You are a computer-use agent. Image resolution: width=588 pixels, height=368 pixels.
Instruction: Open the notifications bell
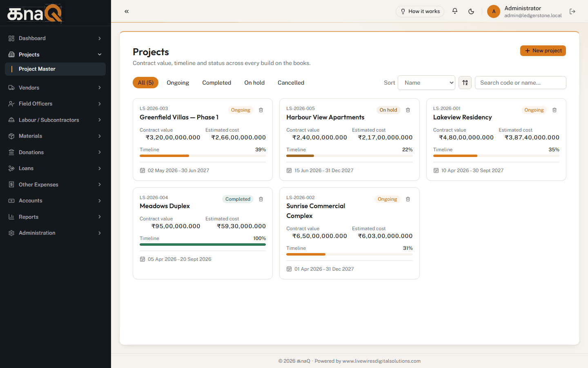point(455,11)
